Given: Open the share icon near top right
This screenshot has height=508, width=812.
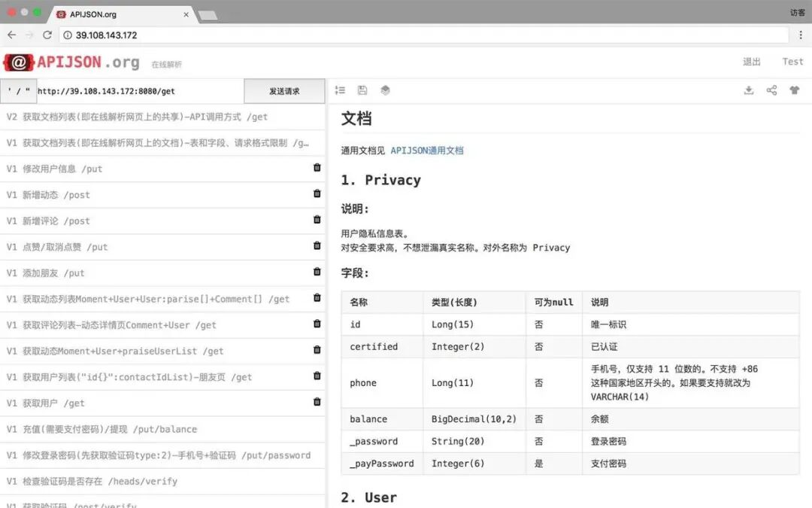Looking at the screenshot, I should point(771,90).
